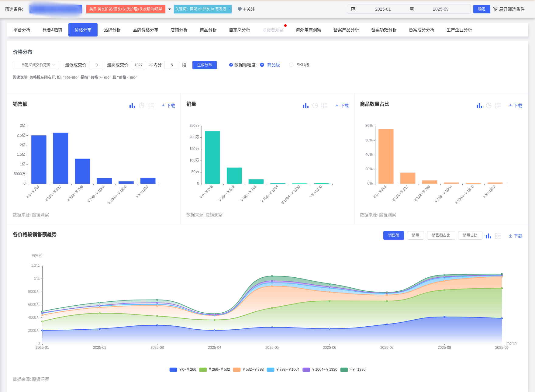This screenshot has height=392, width=535.
Task: Click the heart 关注 icon
Action: point(240,9)
